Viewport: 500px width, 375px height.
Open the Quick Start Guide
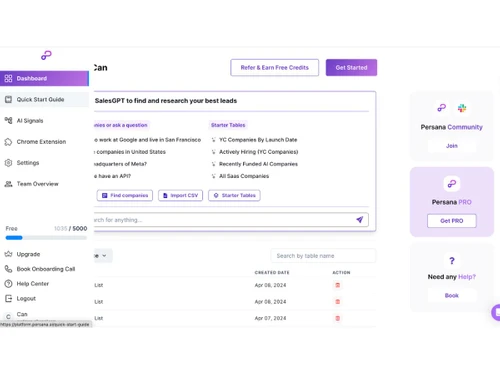44,99
